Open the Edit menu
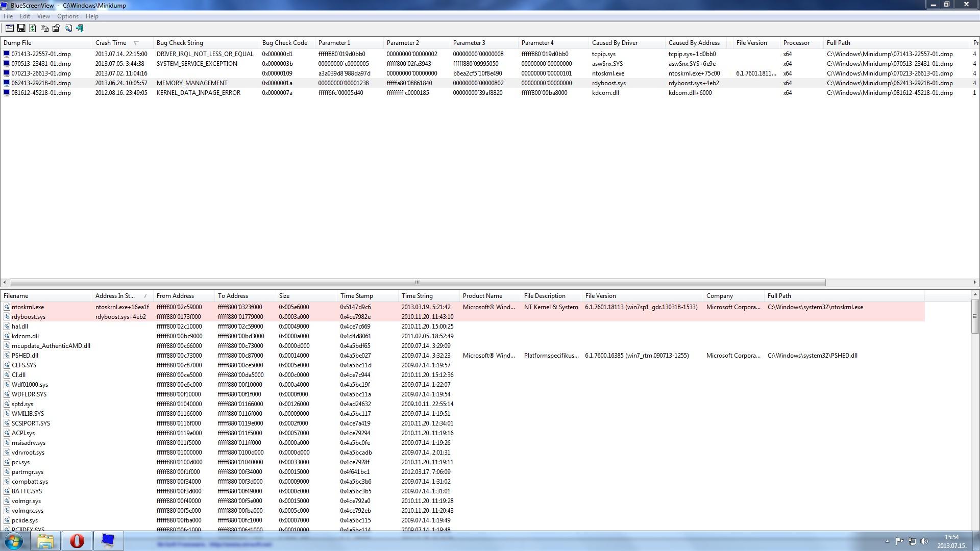 tap(24, 16)
